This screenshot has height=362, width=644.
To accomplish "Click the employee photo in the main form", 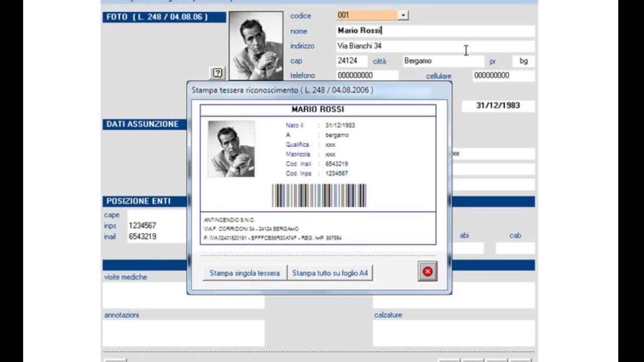I will click(x=256, y=46).
